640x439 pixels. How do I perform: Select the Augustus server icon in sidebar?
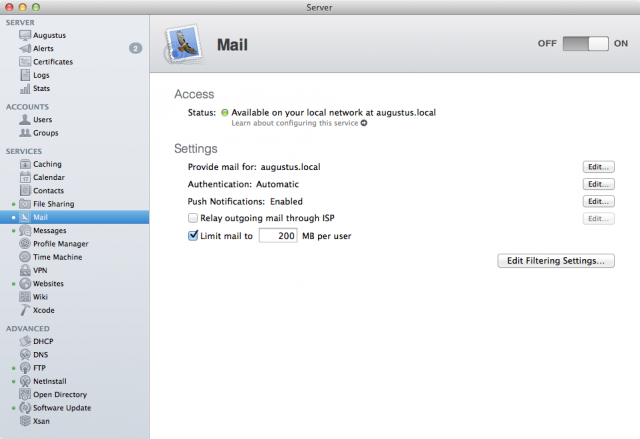(25, 35)
